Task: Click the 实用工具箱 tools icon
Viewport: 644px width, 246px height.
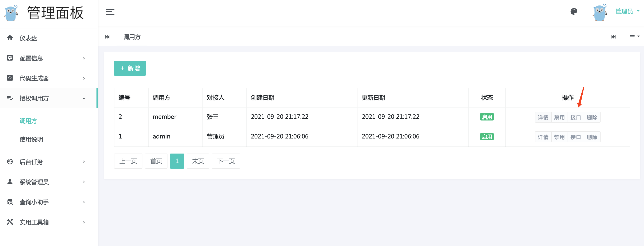Action: 10,222
